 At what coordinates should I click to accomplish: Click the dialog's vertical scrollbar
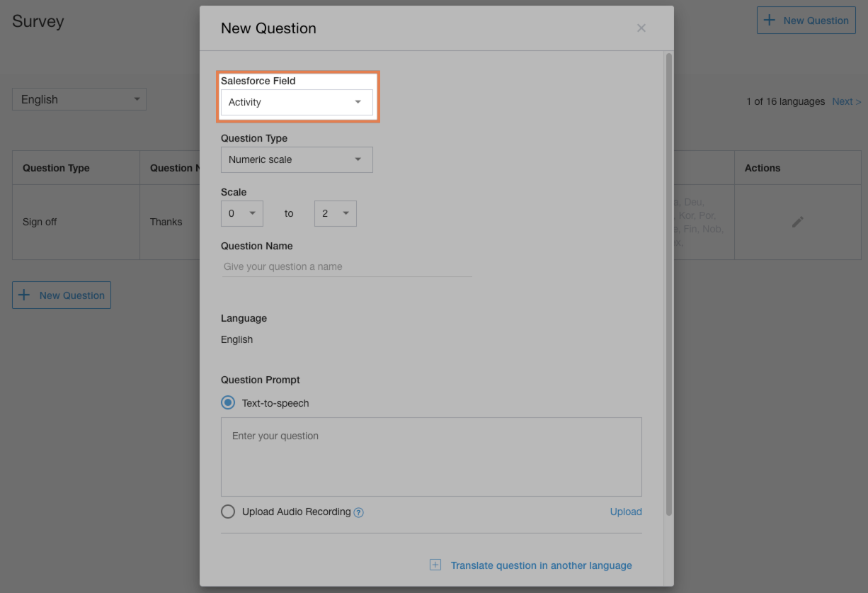coord(669,283)
